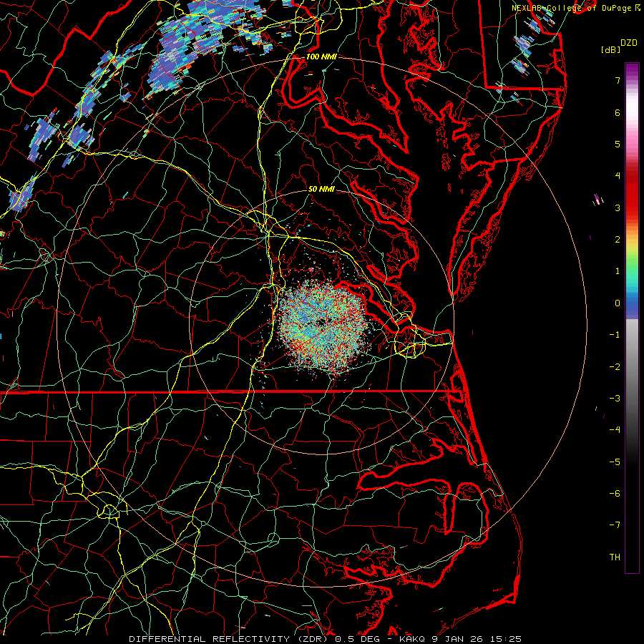
Task: Select the "-3" scale value
Action: pos(615,399)
